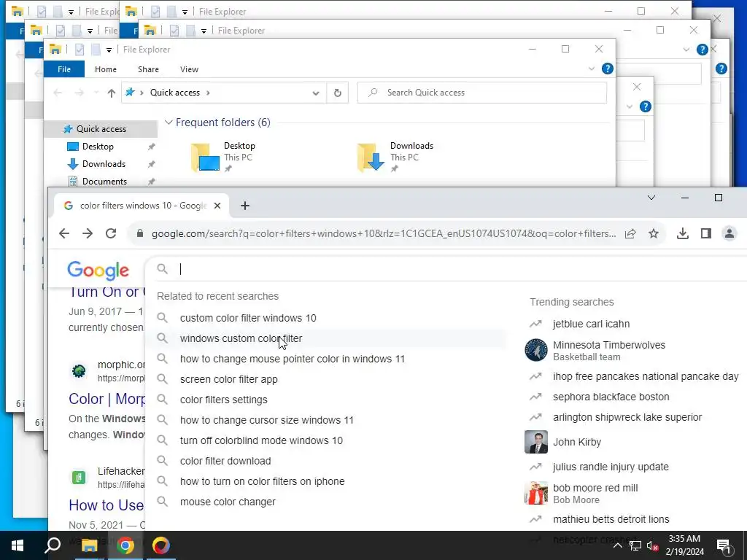Select Desktop in navigation pane
The height and width of the screenshot is (560, 747).
point(98,147)
